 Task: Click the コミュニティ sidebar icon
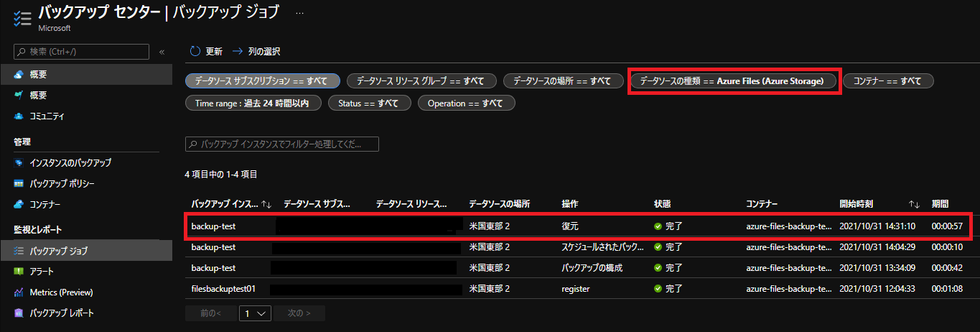pos(19,116)
